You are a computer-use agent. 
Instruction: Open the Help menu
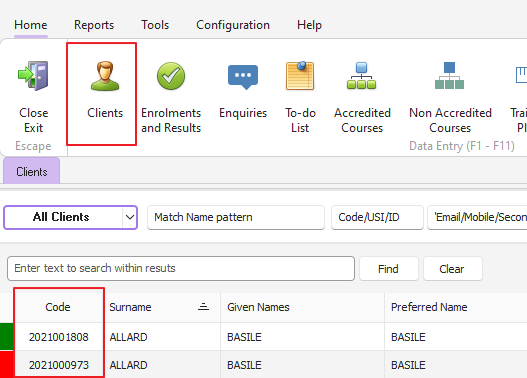pos(309,25)
